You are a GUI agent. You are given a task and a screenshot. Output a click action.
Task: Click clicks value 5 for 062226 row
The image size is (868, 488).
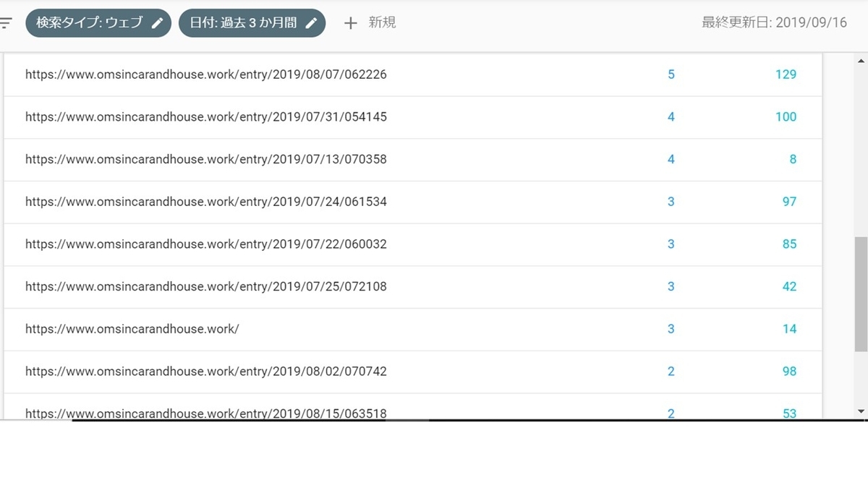pyautogui.click(x=671, y=74)
